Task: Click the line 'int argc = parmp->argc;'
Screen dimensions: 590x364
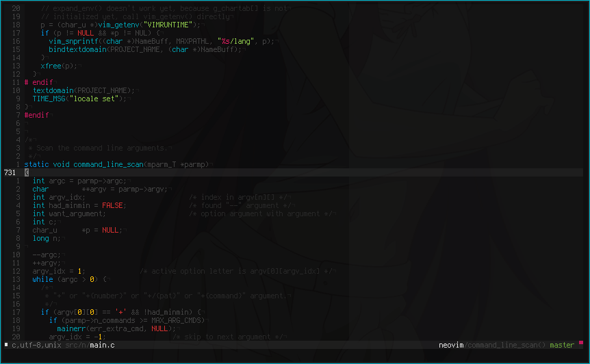Action: click(x=79, y=181)
